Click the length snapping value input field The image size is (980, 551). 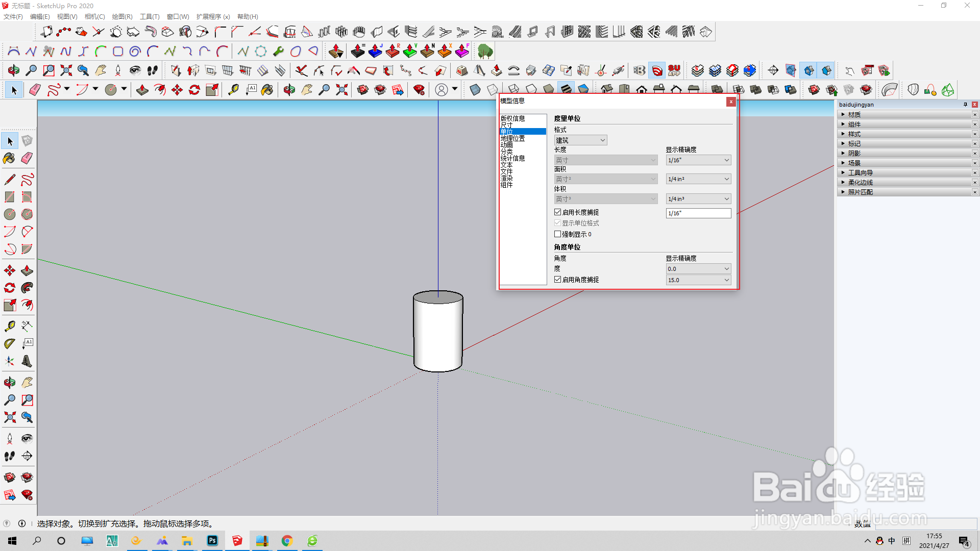pos(698,213)
